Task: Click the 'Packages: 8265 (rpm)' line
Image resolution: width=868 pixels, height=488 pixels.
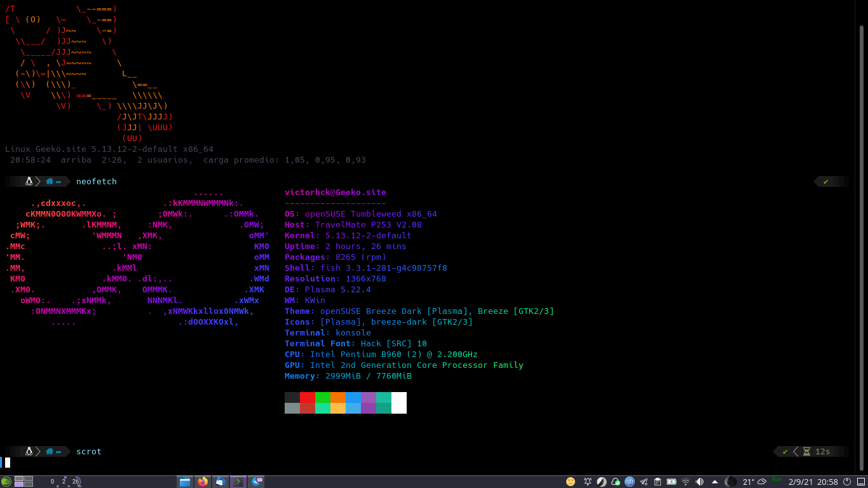Action: [336, 257]
